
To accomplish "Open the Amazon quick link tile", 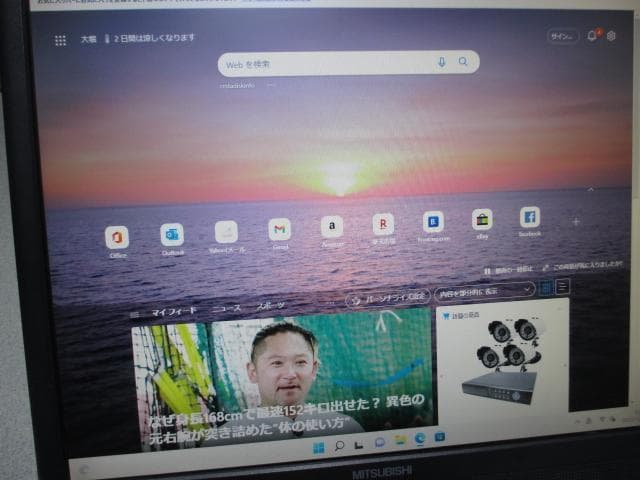I will (332, 231).
